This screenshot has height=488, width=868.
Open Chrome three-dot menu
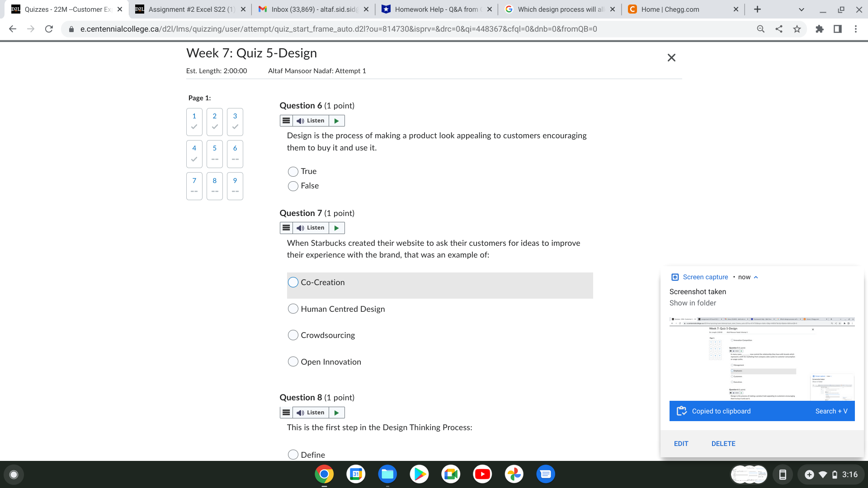855,29
